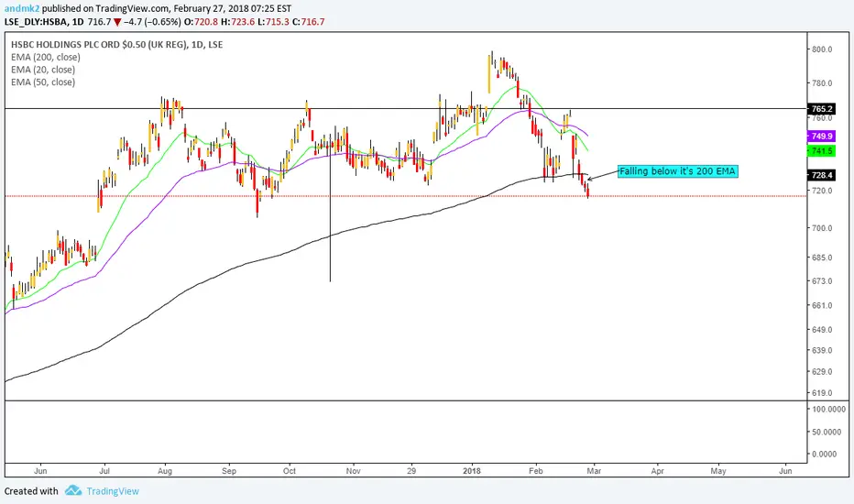The image size is (854, 504).
Task: Select the EMA (200, close) indicator label
Action: [x=45, y=57]
